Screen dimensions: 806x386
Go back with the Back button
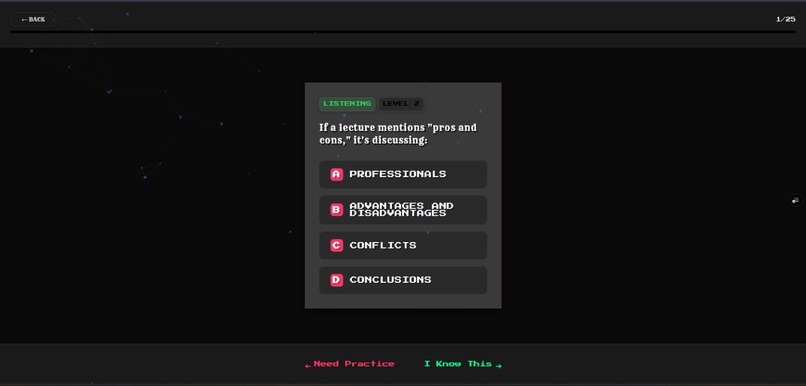tap(33, 20)
